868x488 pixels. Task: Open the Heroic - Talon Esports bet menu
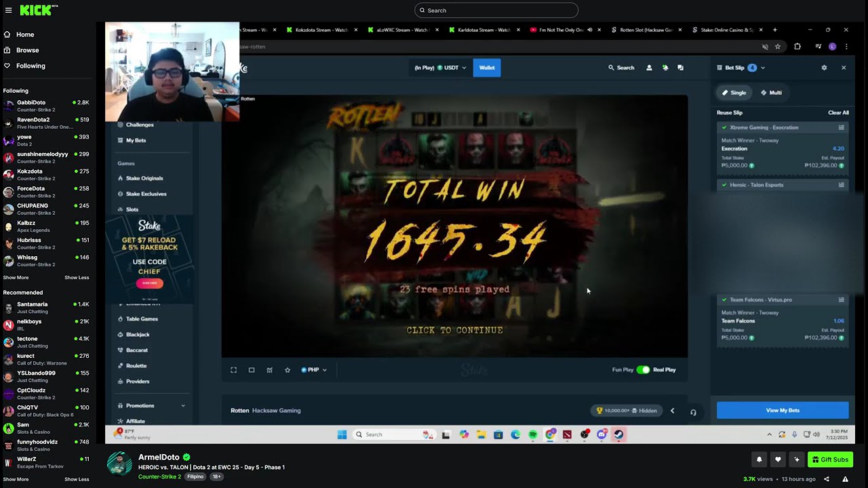(842, 185)
